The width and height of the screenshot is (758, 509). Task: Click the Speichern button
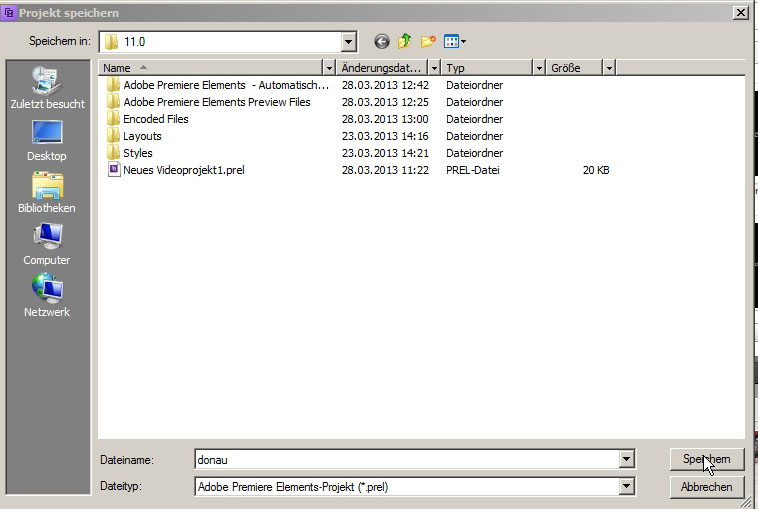pos(707,459)
